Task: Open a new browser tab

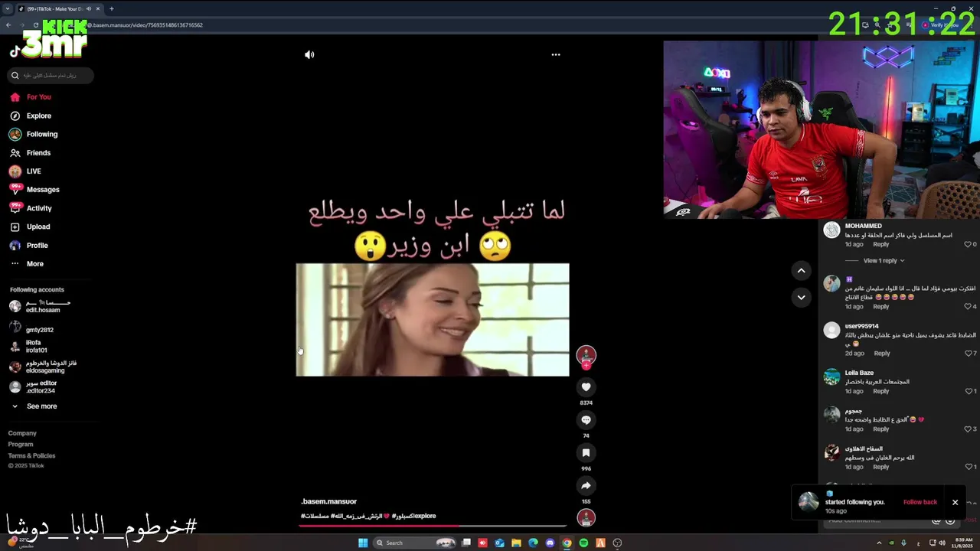Action: point(111,8)
